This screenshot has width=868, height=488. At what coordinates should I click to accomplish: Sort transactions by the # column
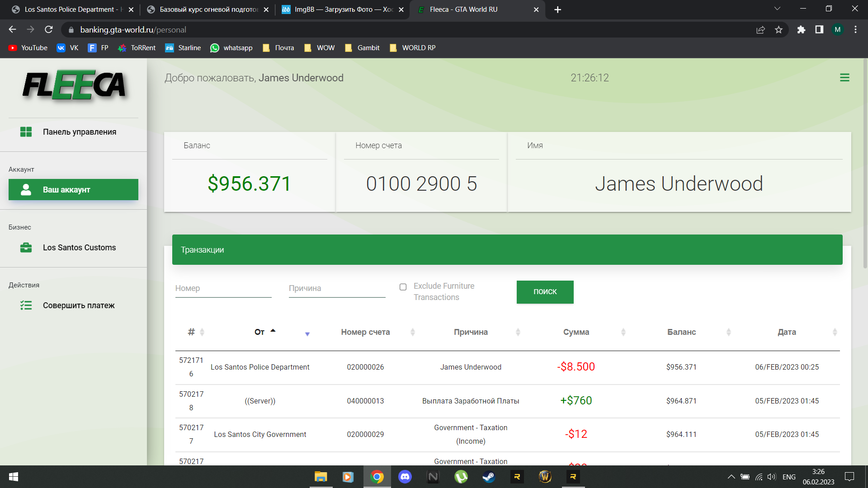(202, 332)
